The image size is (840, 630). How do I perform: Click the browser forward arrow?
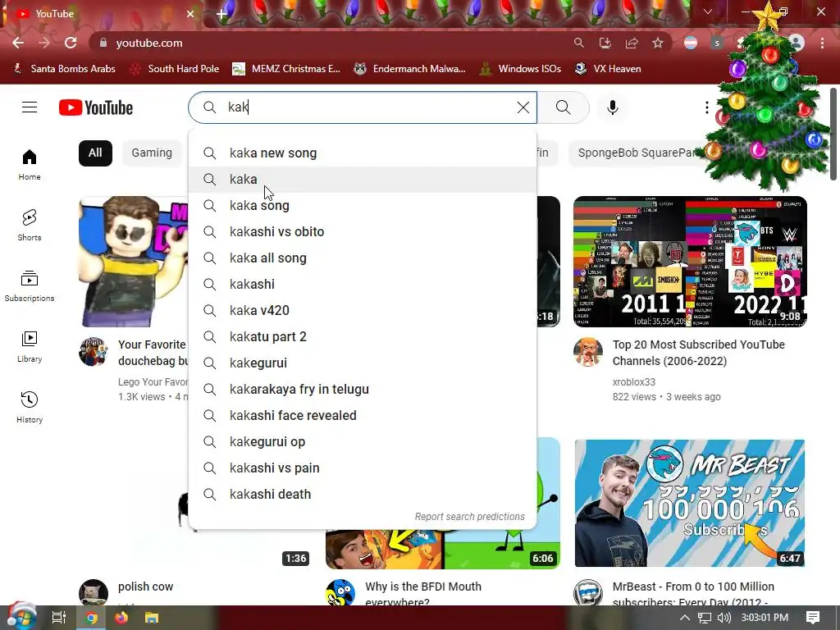coord(44,43)
